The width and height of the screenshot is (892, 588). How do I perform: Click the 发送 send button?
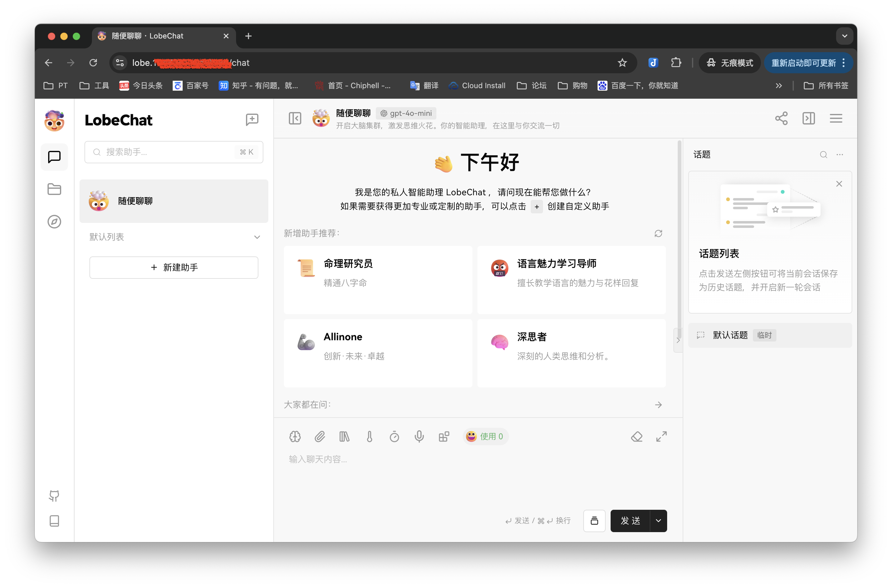tap(630, 521)
